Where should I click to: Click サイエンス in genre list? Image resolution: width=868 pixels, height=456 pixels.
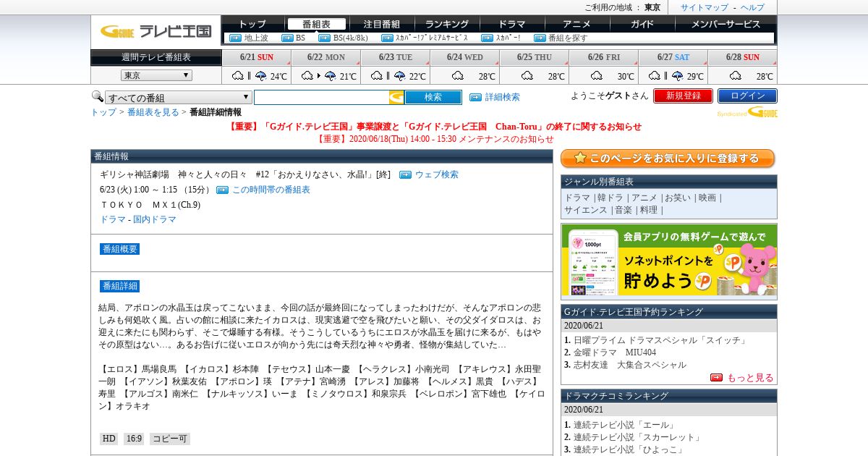[586, 210]
